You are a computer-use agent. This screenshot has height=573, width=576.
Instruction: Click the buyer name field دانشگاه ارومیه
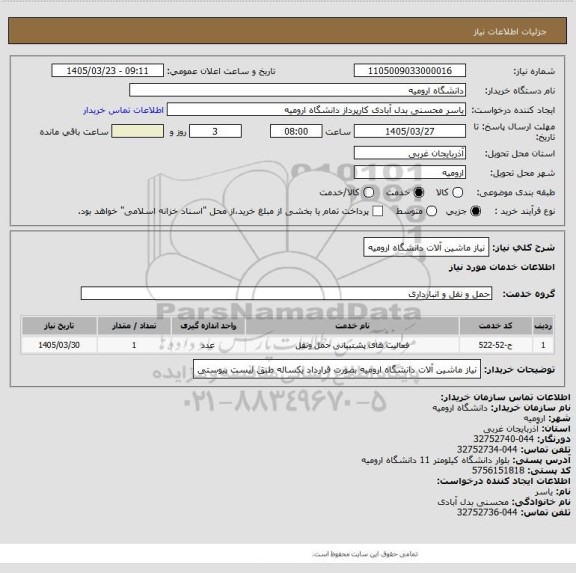point(298,90)
